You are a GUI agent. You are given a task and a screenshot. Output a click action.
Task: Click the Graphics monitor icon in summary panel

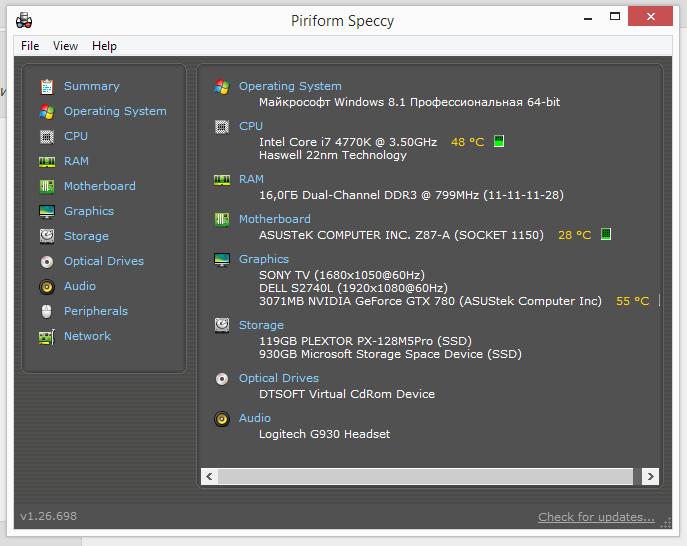click(x=222, y=259)
